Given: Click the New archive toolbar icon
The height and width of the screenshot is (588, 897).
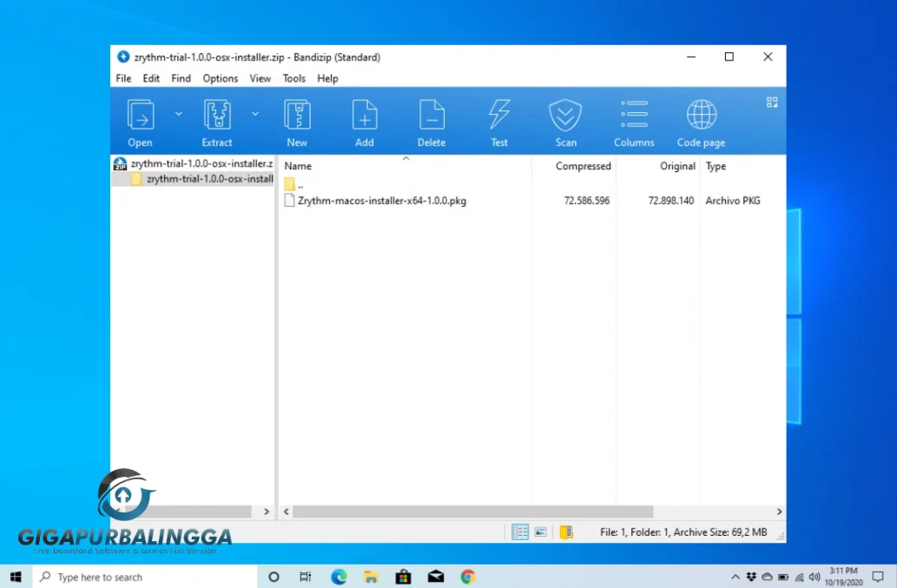Looking at the screenshot, I should tap(297, 115).
